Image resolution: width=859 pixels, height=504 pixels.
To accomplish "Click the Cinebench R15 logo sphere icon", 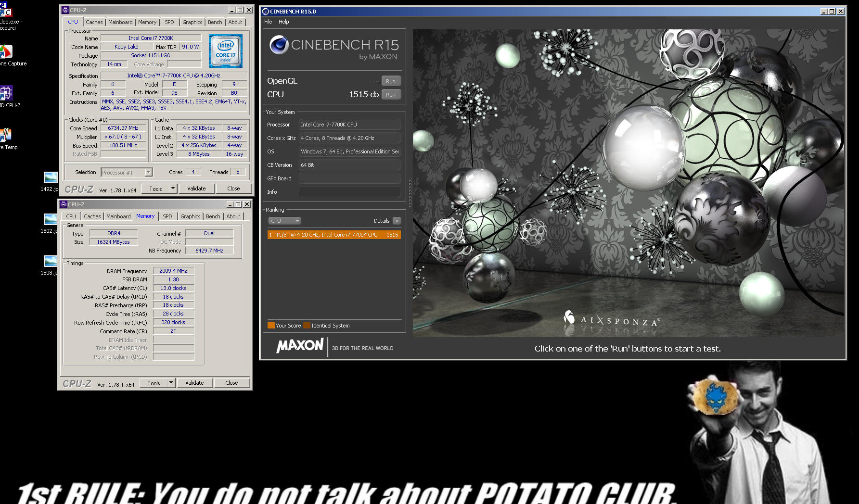I will (279, 45).
